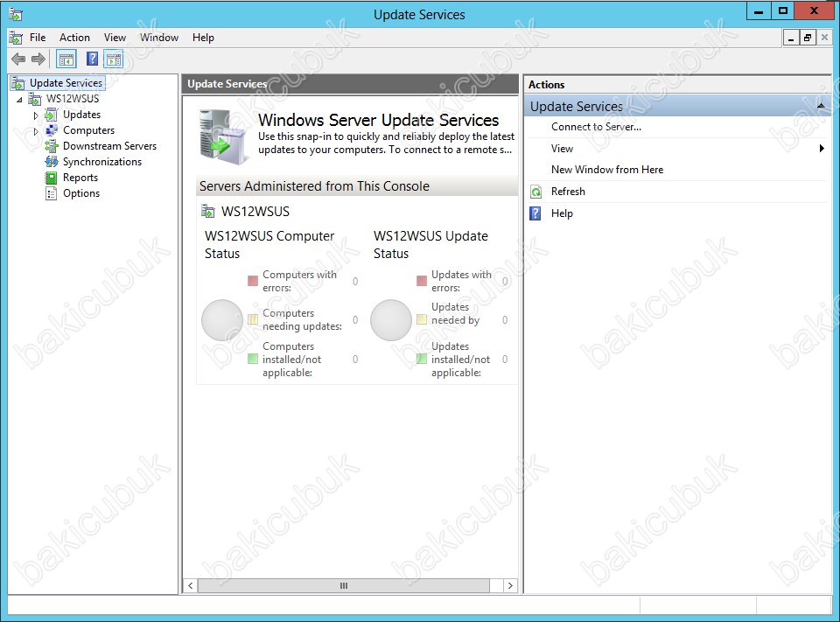Click 'WS12WSUS Update Status' heading
Image resolution: width=840 pixels, height=622 pixels.
(x=430, y=245)
